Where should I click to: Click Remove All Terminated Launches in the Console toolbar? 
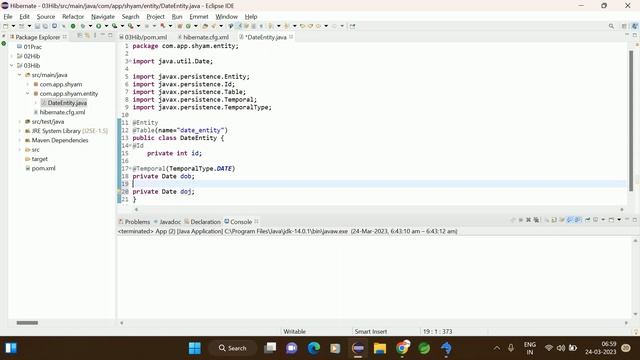point(536,220)
